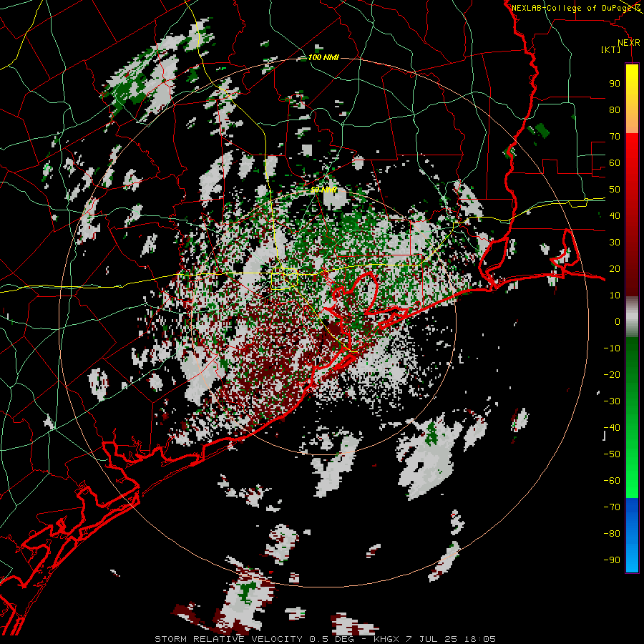Screen dimensions: 644x644
Task: Click the blue bottom segment of color bar
Action: click(632, 535)
